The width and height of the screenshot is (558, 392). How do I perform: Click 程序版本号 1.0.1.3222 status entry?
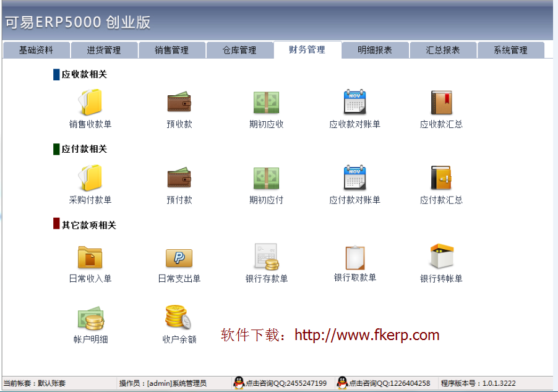478,383
